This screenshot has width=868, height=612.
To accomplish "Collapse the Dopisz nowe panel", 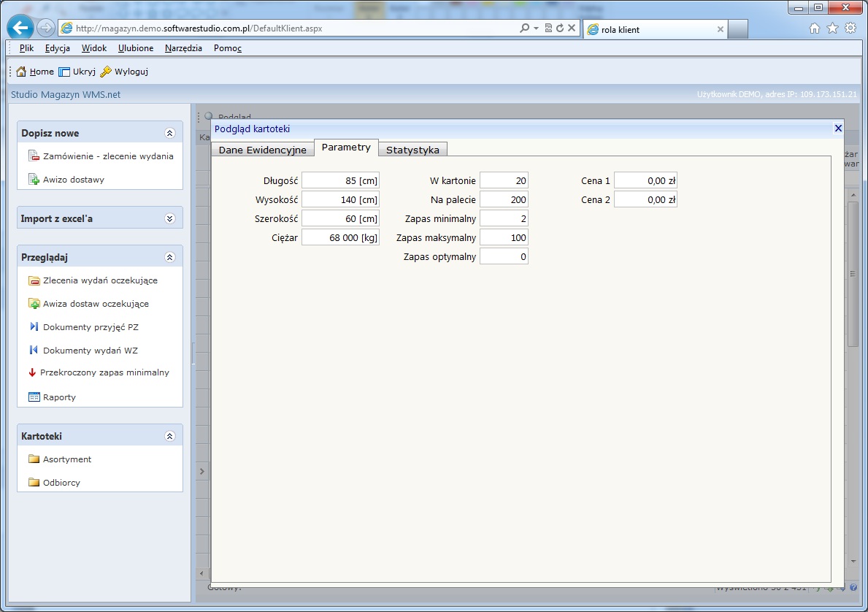I will 170,133.
